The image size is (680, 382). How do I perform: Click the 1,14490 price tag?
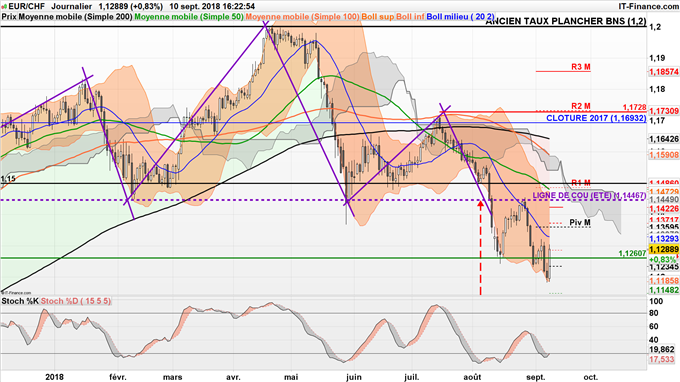pos(664,200)
